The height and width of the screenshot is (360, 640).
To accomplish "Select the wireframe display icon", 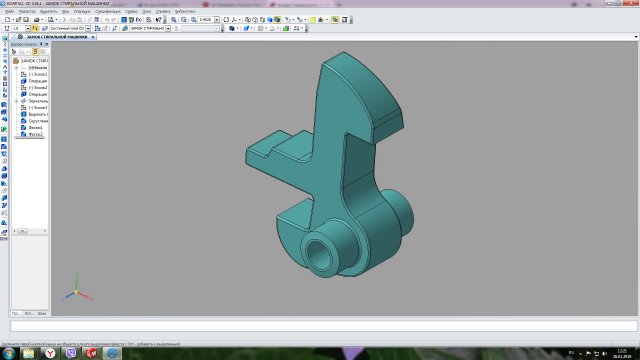I will pos(248,20).
